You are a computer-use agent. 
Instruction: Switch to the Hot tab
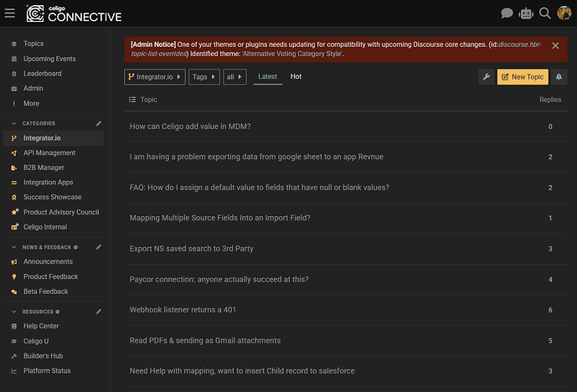296,76
